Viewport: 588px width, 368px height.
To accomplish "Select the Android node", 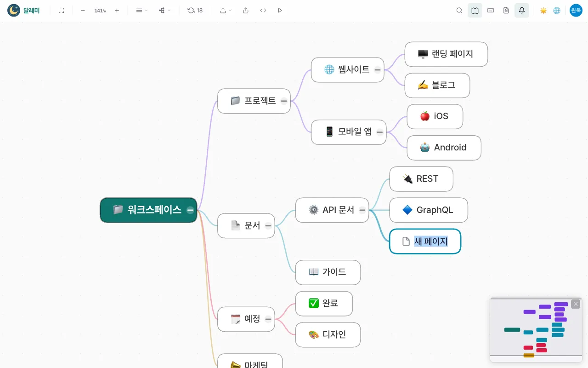I will click(444, 148).
